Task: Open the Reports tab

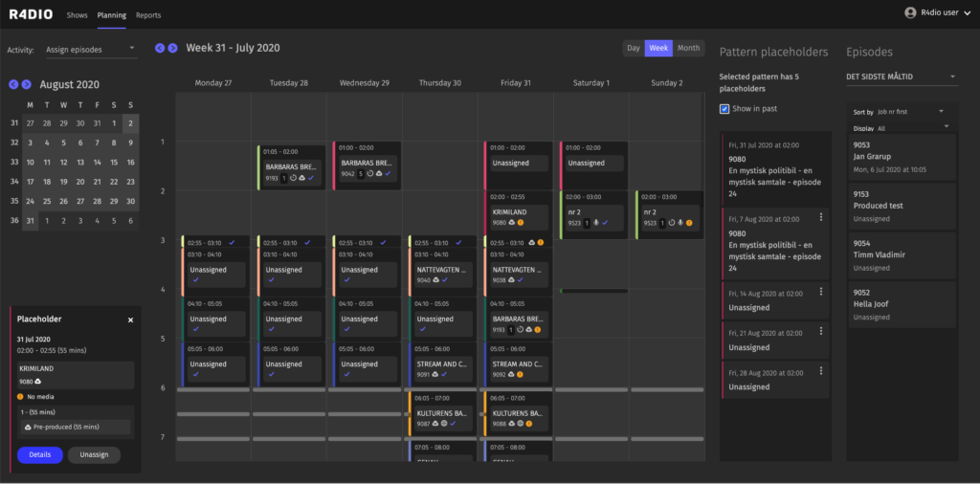Action: tap(148, 15)
